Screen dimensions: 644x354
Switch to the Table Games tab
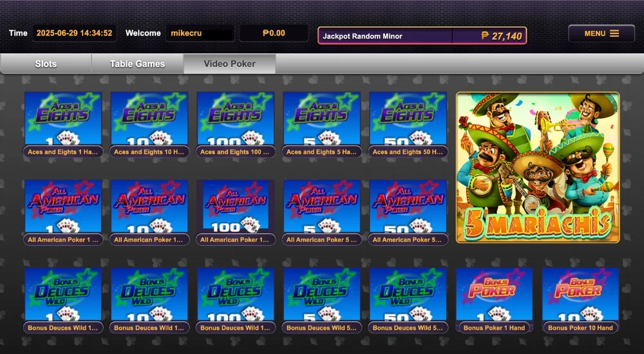[138, 64]
